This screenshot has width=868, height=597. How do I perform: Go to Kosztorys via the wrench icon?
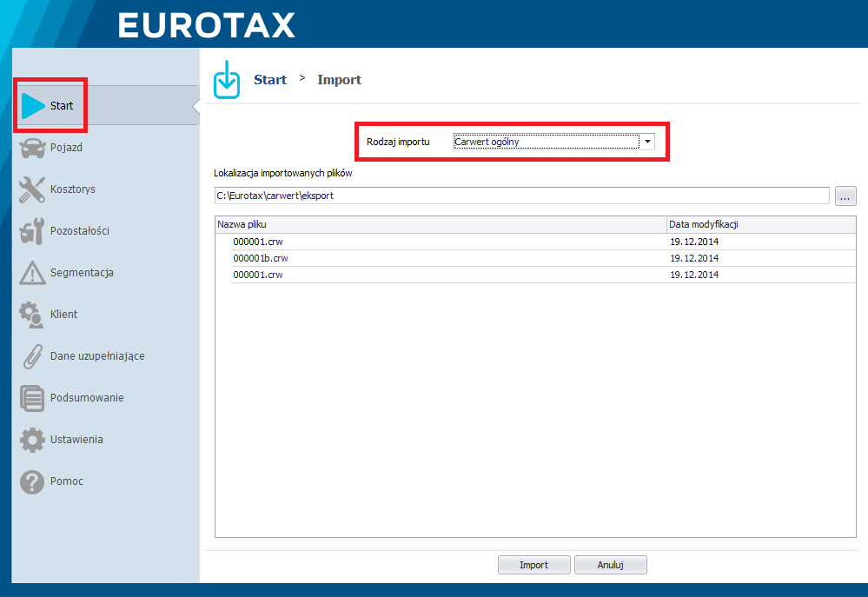32,189
